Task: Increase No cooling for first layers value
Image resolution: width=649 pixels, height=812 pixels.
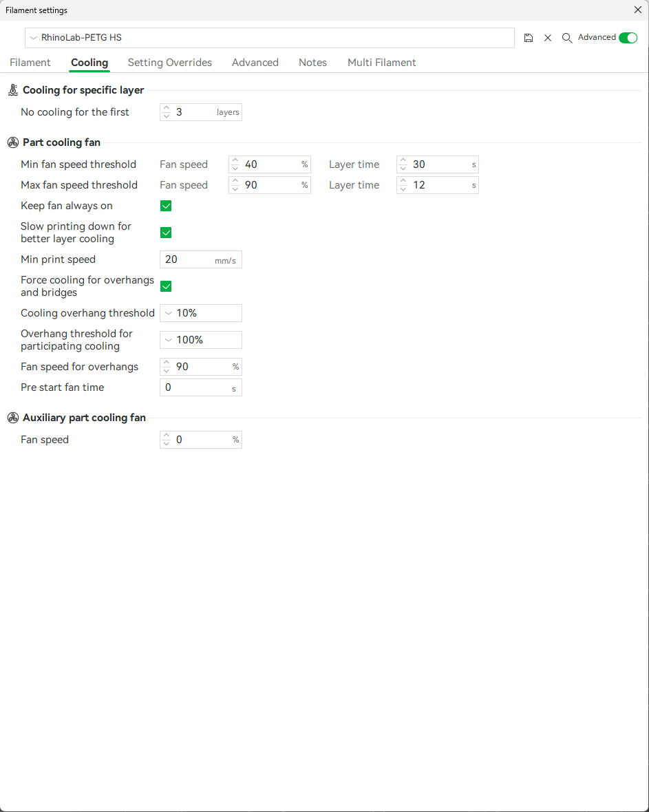Action: point(167,108)
